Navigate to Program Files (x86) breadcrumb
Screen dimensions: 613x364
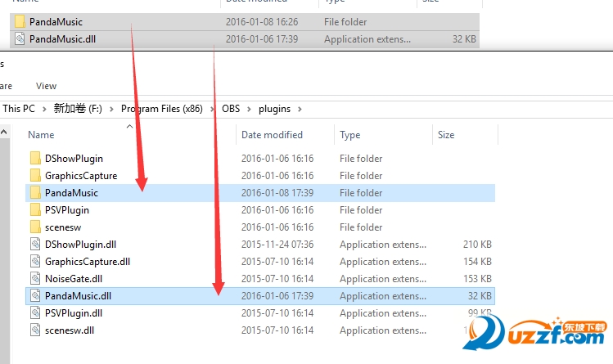click(162, 109)
